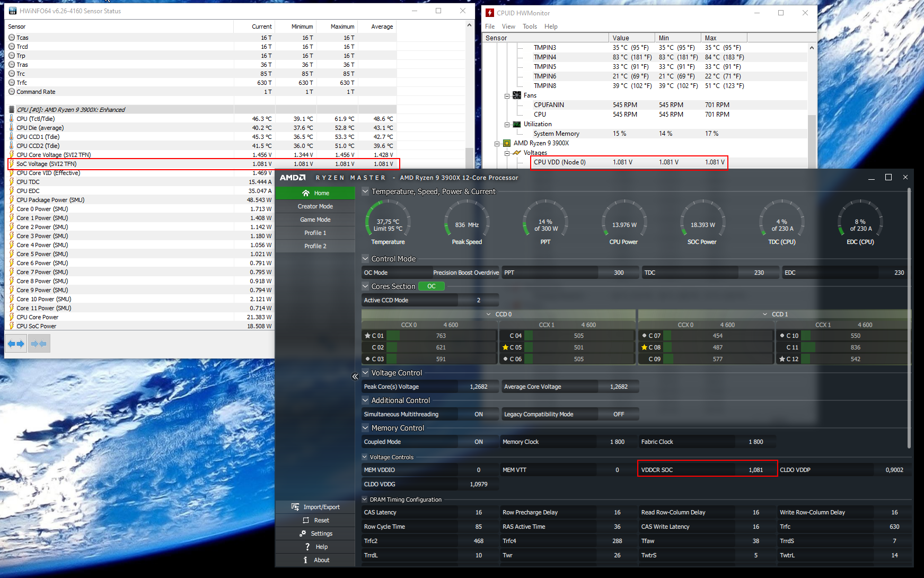
Task: Select Profile 1 in Ryzen Master
Action: [315, 233]
